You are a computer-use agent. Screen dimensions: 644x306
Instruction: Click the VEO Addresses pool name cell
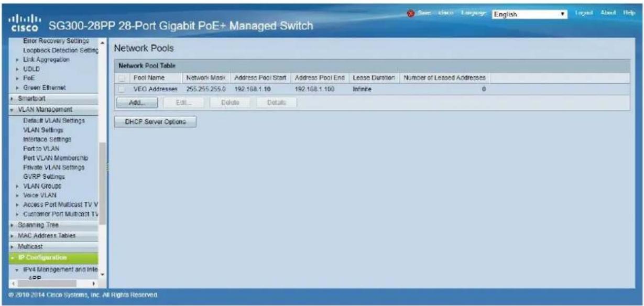[156, 90]
